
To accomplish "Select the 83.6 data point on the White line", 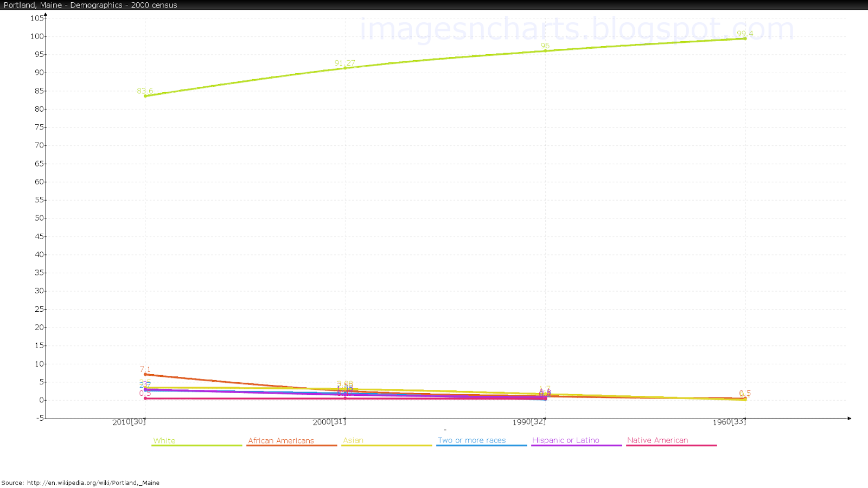I will tap(145, 96).
